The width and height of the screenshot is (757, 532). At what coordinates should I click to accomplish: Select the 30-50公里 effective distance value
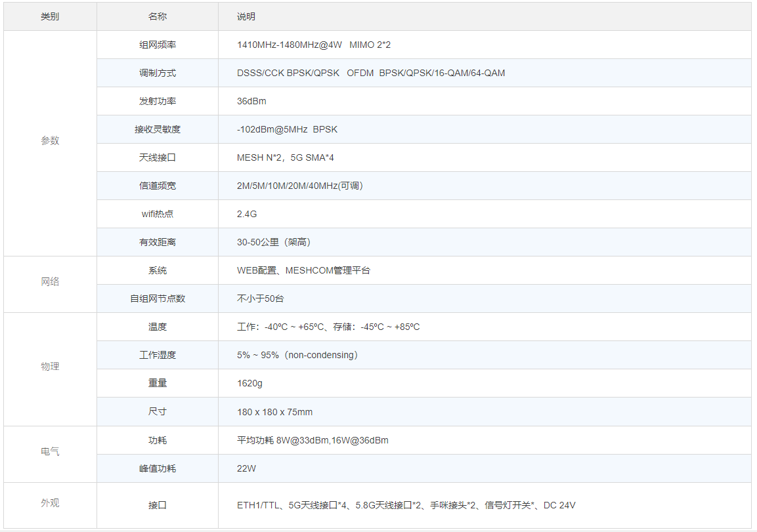274,243
